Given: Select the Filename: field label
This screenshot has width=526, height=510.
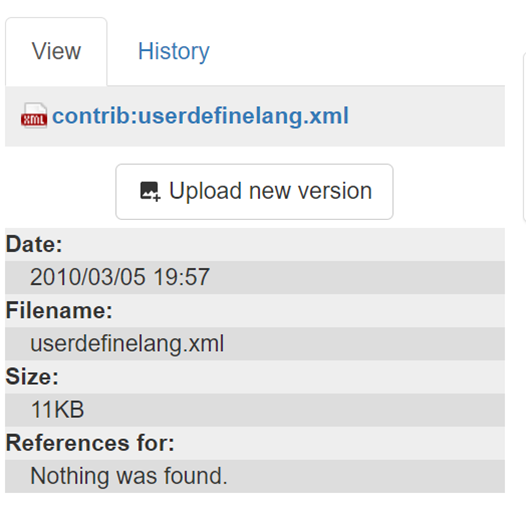Looking at the screenshot, I should 59,310.
